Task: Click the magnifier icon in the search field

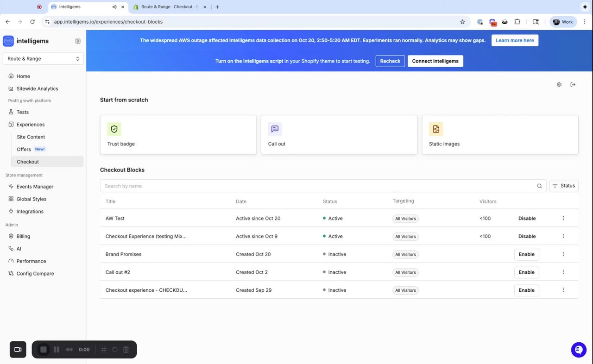Action: click(x=539, y=186)
